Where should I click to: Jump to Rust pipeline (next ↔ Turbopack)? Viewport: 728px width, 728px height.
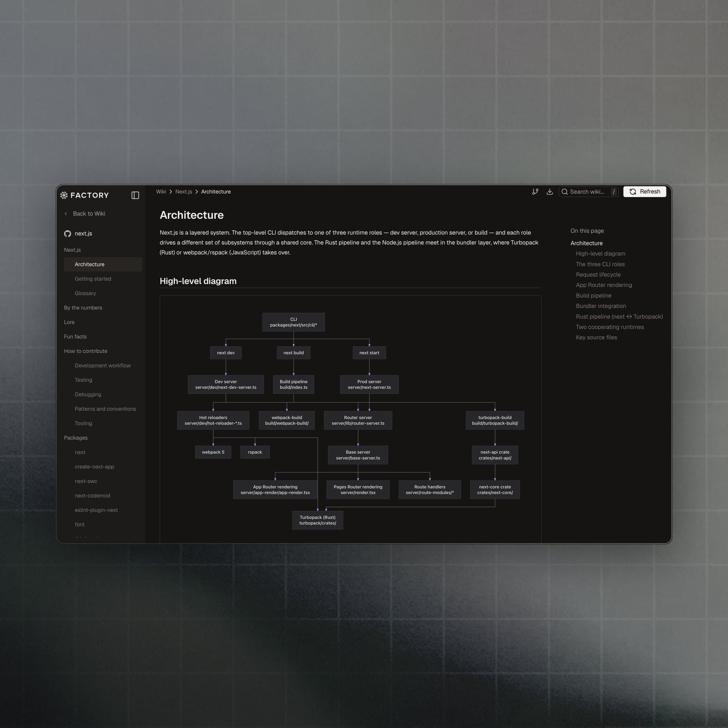[x=619, y=317]
